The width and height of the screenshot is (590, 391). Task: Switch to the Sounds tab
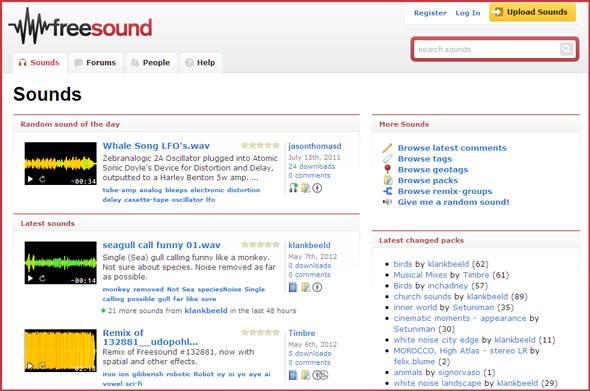click(x=40, y=63)
